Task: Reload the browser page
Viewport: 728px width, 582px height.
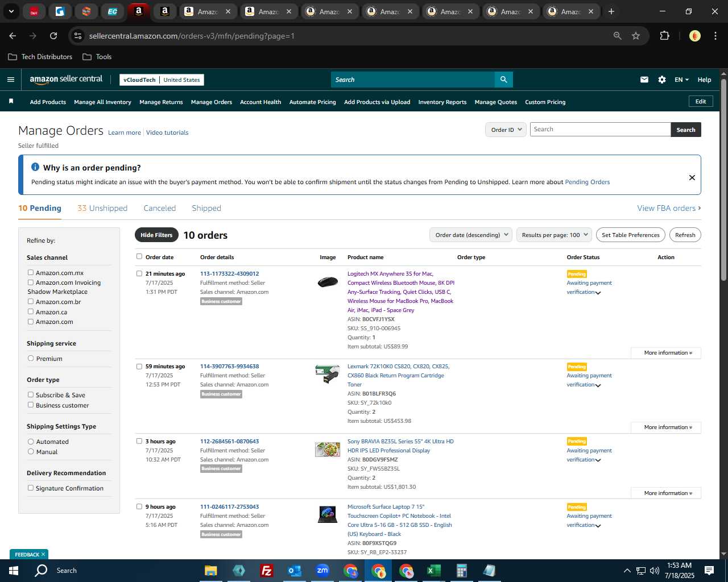Action: pyautogui.click(x=53, y=36)
